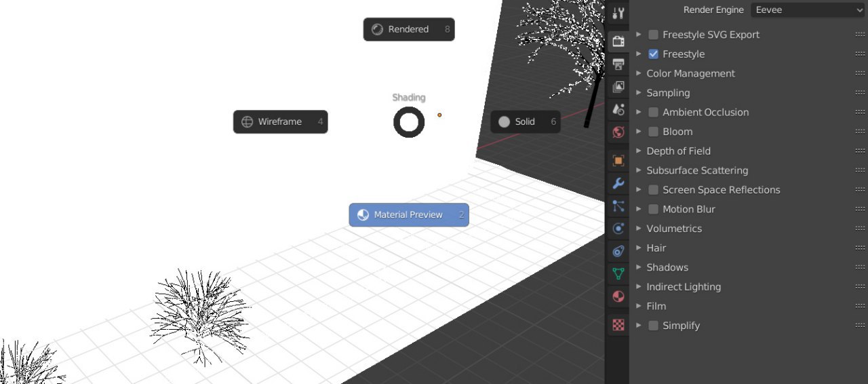Choose Solid shading from the pie menu
The height and width of the screenshot is (384, 868).
point(526,122)
